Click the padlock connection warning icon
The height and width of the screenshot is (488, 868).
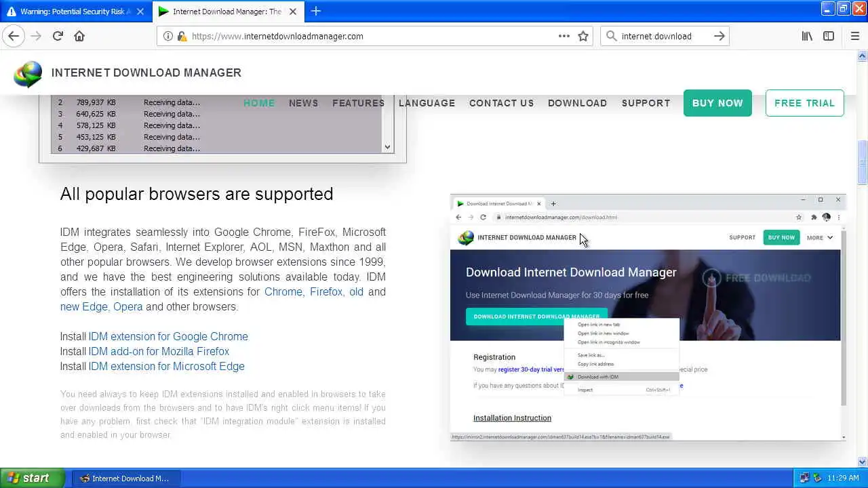182,36
